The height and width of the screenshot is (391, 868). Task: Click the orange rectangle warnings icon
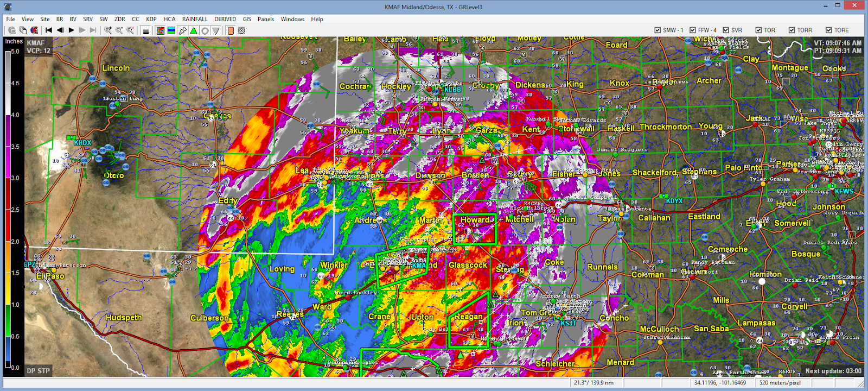tap(231, 30)
